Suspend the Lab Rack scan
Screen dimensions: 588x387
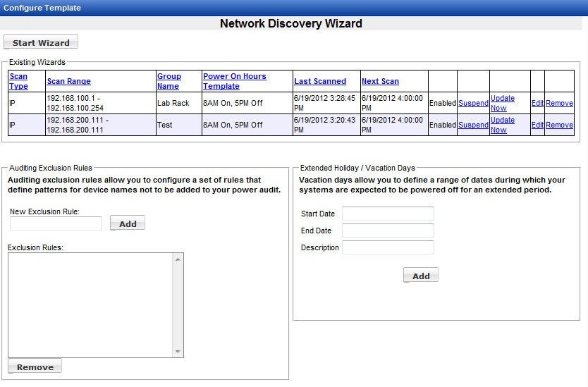pyautogui.click(x=473, y=103)
